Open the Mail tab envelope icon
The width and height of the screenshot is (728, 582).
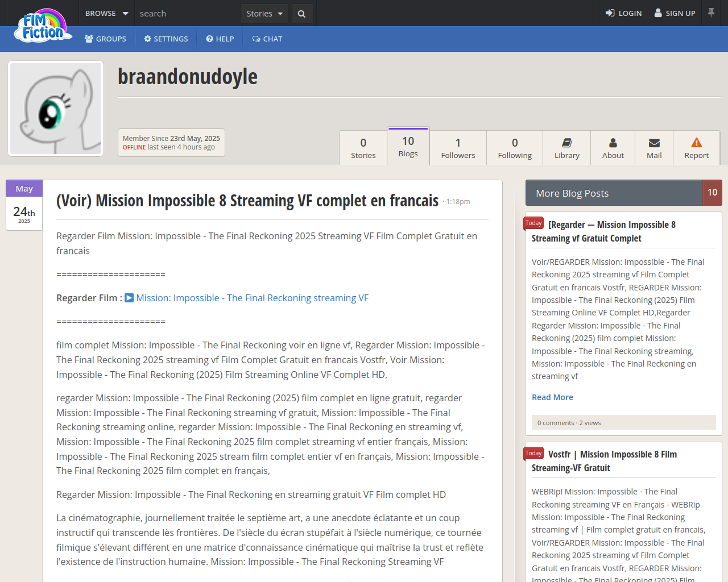tap(654, 143)
